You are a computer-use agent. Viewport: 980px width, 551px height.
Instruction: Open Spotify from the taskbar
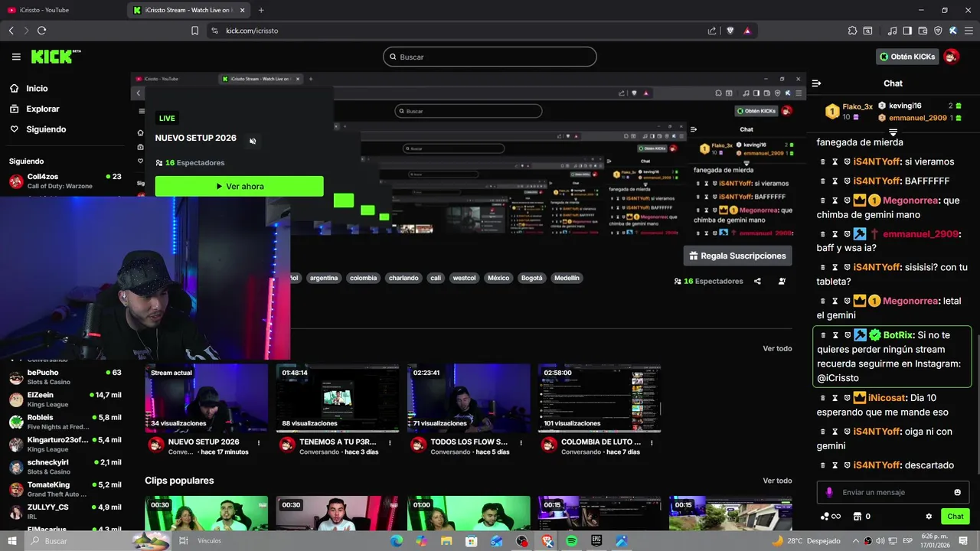click(571, 541)
